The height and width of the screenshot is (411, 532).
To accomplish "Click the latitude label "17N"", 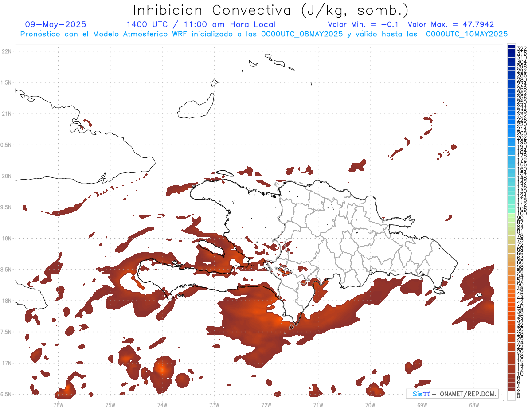I will click(7, 363).
